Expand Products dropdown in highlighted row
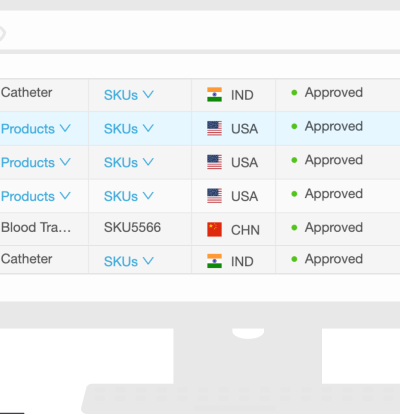Viewport: 400px width, 415px height. pyautogui.click(x=36, y=129)
